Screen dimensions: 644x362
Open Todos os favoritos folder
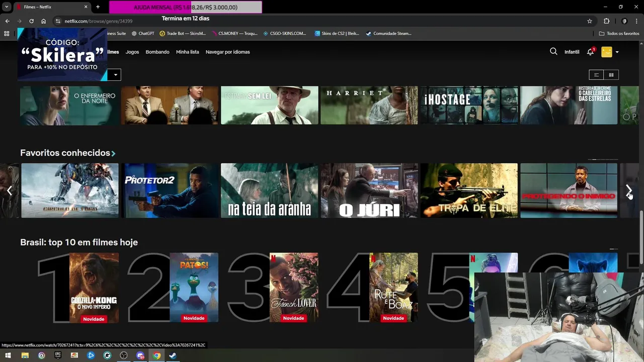coord(619,33)
